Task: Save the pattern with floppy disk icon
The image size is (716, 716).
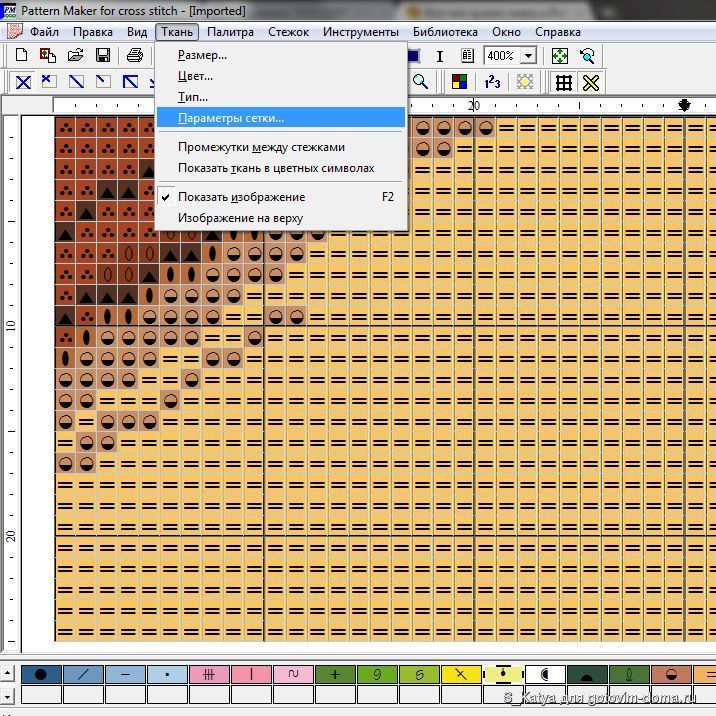Action: [x=103, y=56]
